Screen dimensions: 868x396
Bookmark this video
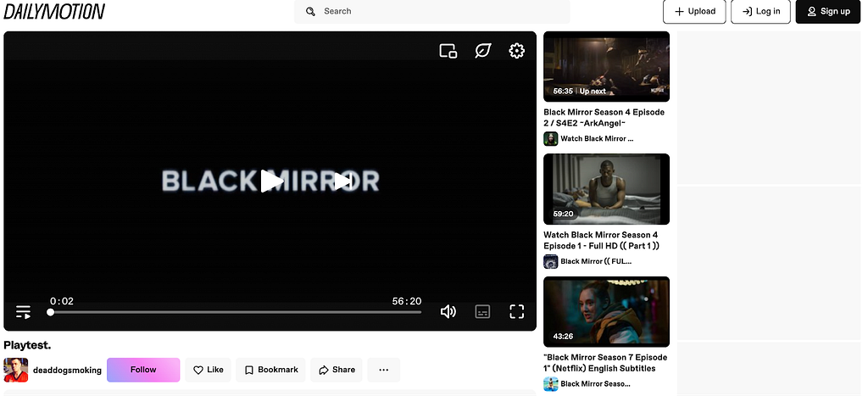point(270,370)
